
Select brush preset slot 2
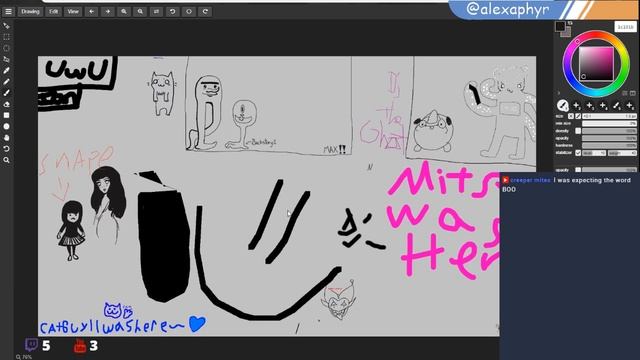click(576, 105)
